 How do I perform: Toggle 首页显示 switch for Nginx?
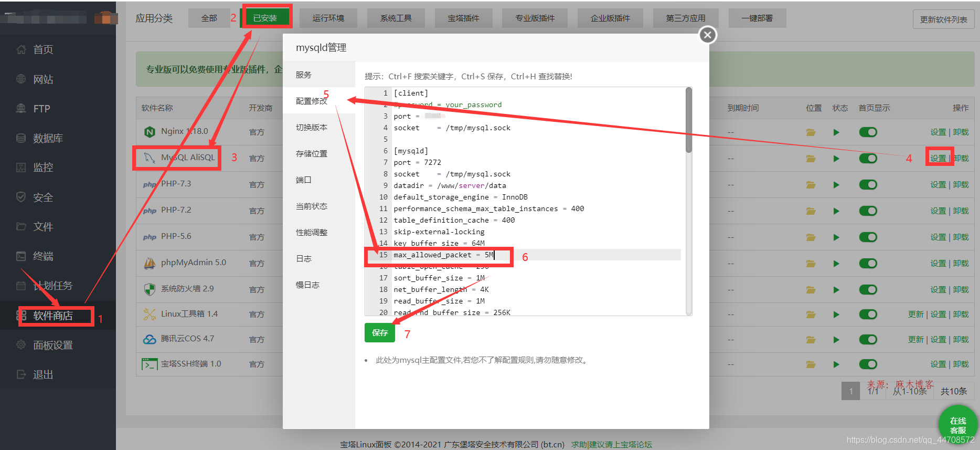pyautogui.click(x=868, y=132)
